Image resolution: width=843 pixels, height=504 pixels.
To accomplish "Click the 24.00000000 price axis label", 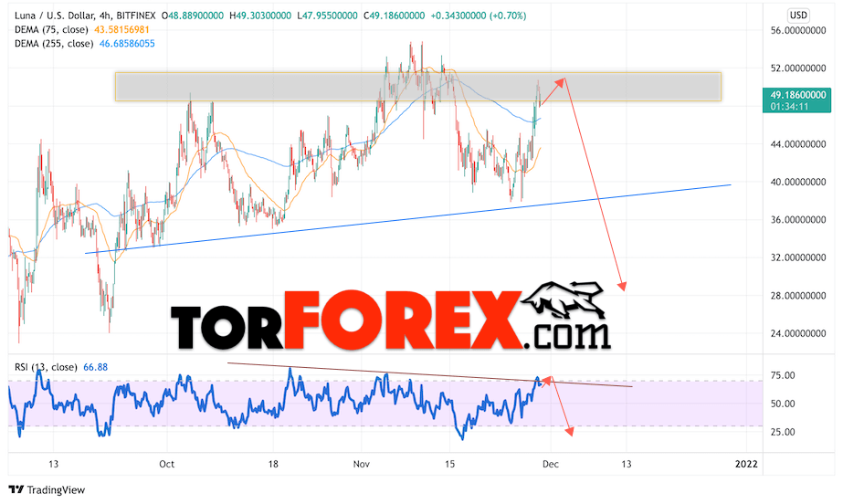I will pyautogui.click(x=798, y=333).
